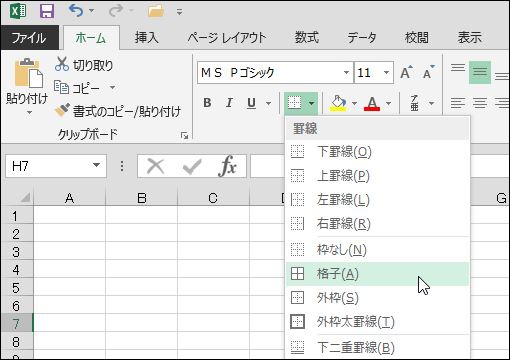This screenshot has height=360, width=510.
Task: Open the 数式 ribbon tab
Action: tap(306, 37)
